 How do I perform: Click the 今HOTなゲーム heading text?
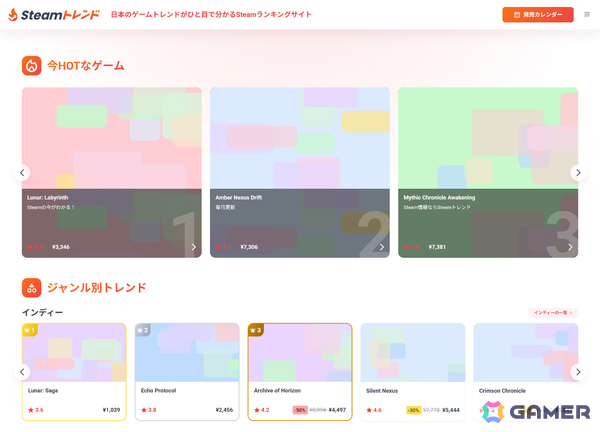coord(86,66)
